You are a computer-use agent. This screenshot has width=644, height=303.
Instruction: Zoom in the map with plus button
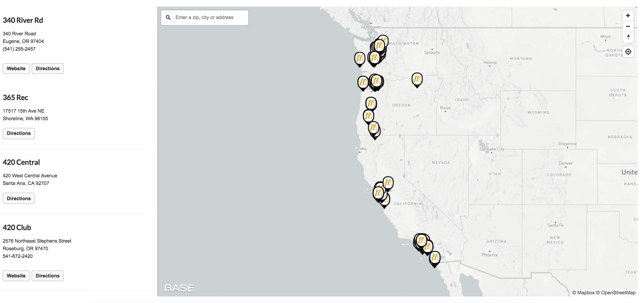pyautogui.click(x=628, y=16)
